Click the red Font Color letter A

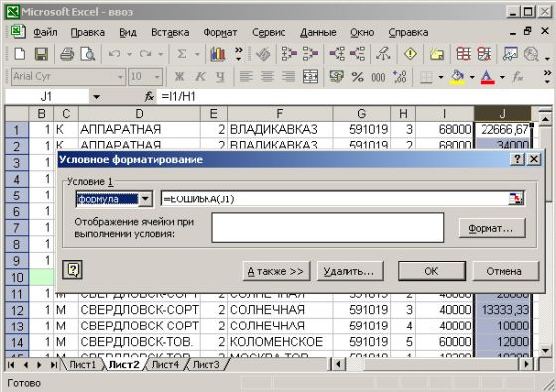pos(487,77)
